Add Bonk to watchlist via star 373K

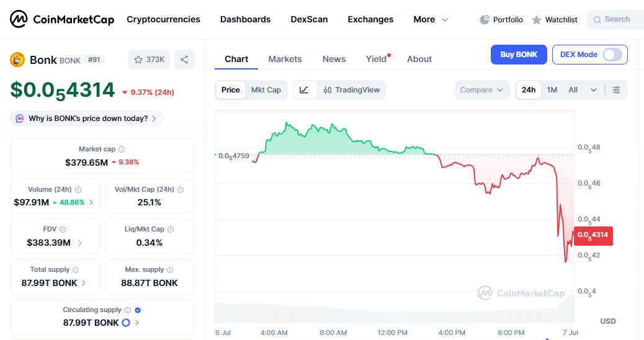coord(149,60)
